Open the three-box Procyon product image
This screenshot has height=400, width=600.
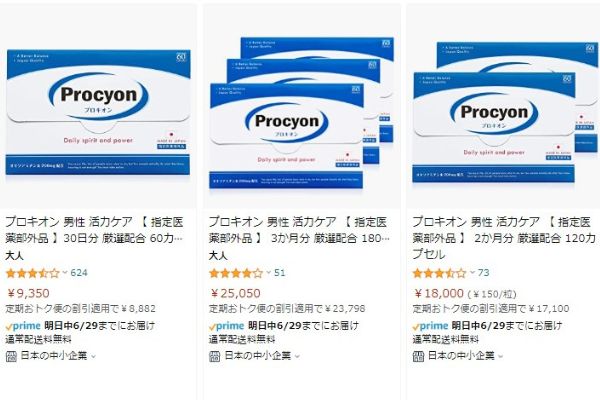302,113
